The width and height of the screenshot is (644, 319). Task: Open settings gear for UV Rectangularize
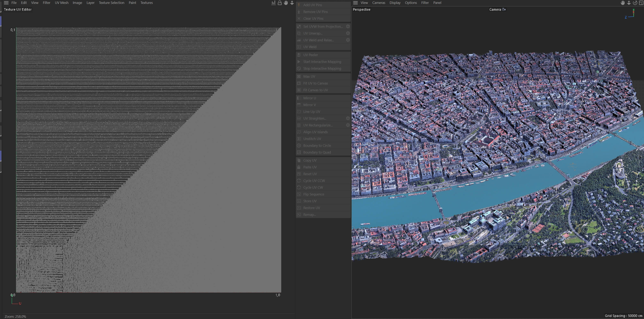(x=348, y=125)
